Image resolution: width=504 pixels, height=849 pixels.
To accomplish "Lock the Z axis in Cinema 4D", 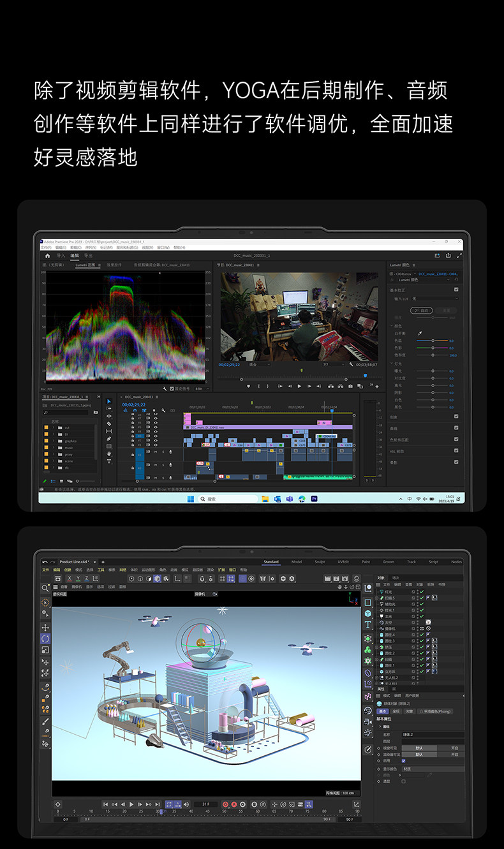I will 87,579.
